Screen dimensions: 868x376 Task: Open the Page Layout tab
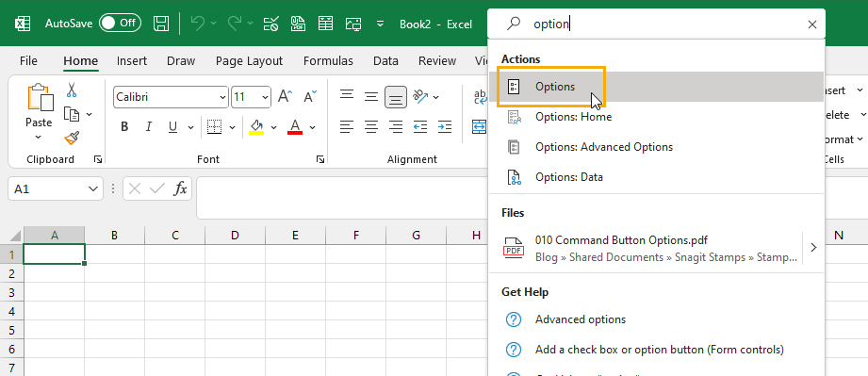pyautogui.click(x=249, y=61)
